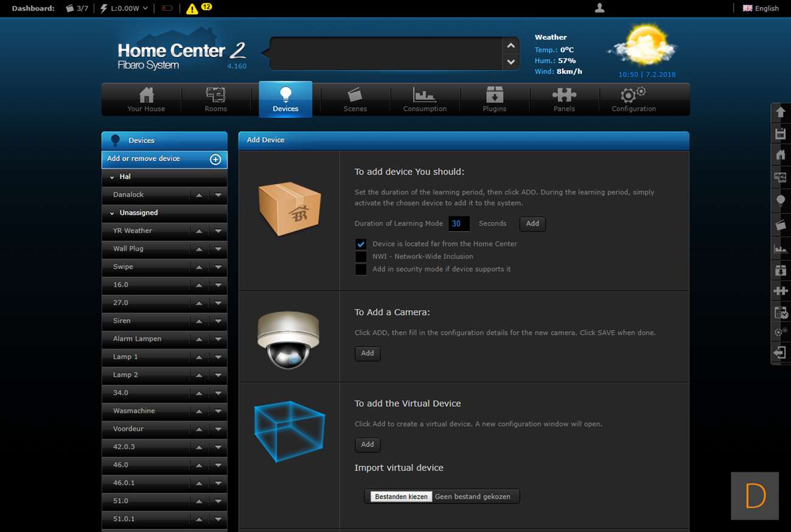Select the Devices tab
The width and height of the screenshot is (791, 532).
pos(285,99)
